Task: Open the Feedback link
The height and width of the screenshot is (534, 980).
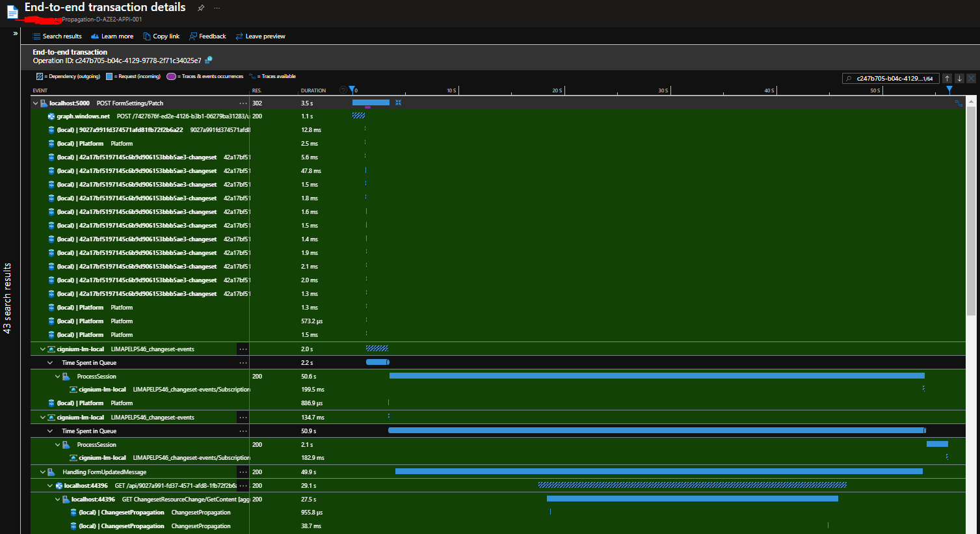Action: click(207, 36)
